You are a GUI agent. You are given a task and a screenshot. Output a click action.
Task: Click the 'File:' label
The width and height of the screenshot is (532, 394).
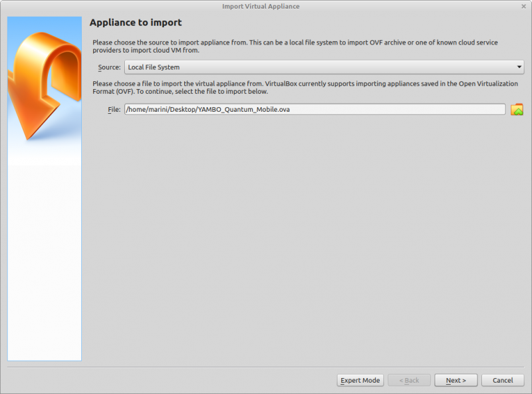pos(114,109)
